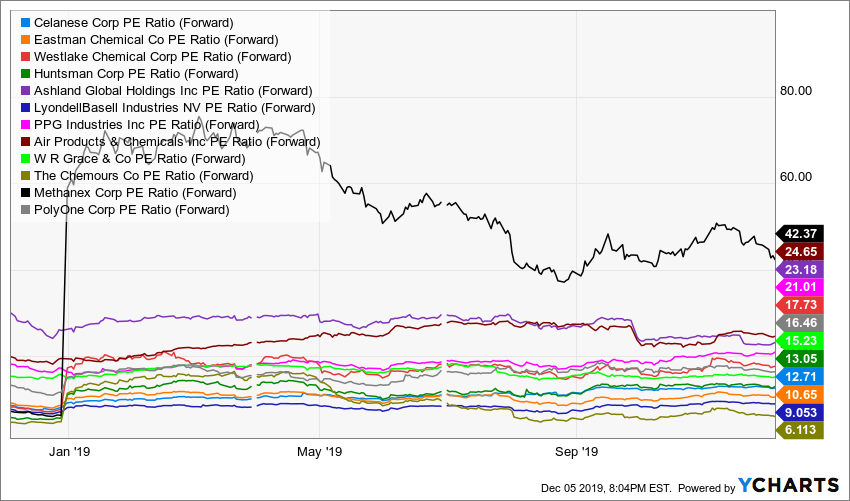
Task: Select the LyondellBasell Industries NV legend entry
Action: pyautogui.click(x=174, y=107)
